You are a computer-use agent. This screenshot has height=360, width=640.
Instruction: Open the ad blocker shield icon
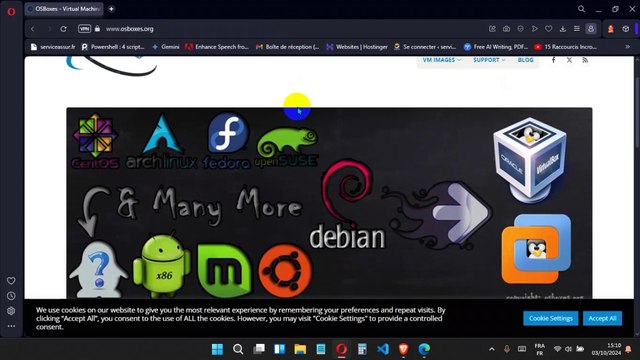click(x=520, y=29)
